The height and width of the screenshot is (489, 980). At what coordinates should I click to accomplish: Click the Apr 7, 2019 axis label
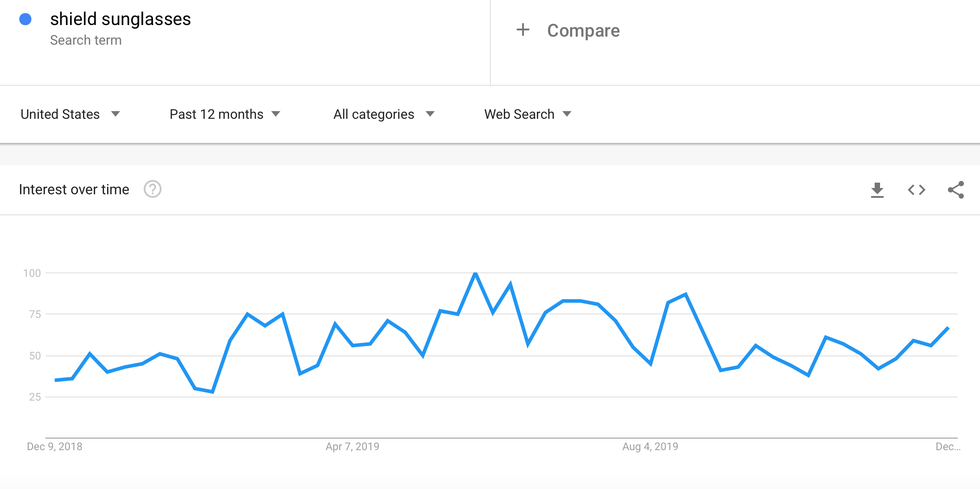(x=353, y=447)
